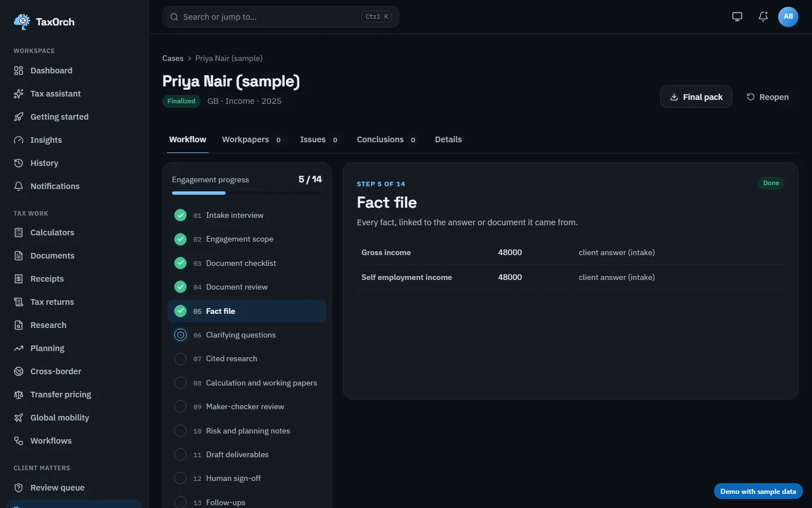Open Global mobility plane item
The width and height of the screenshot is (812, 508).
74,418
